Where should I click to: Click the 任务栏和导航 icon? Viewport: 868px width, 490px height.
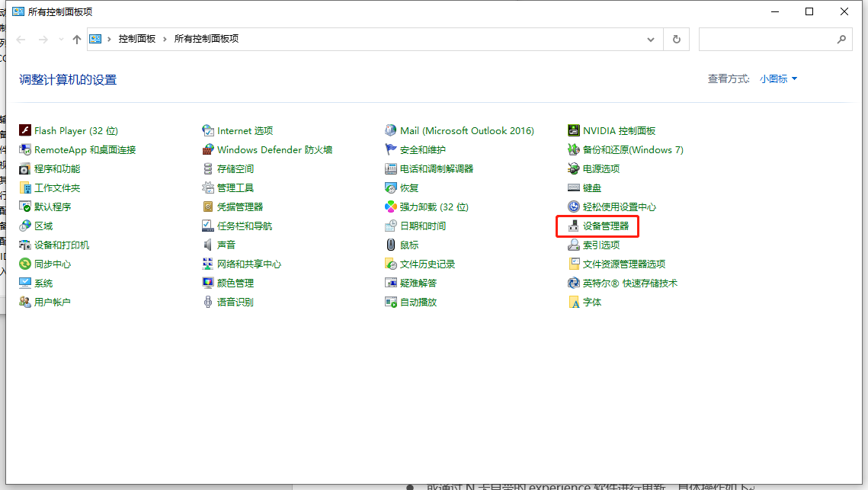pyautogui.click(x=207, y=226)
